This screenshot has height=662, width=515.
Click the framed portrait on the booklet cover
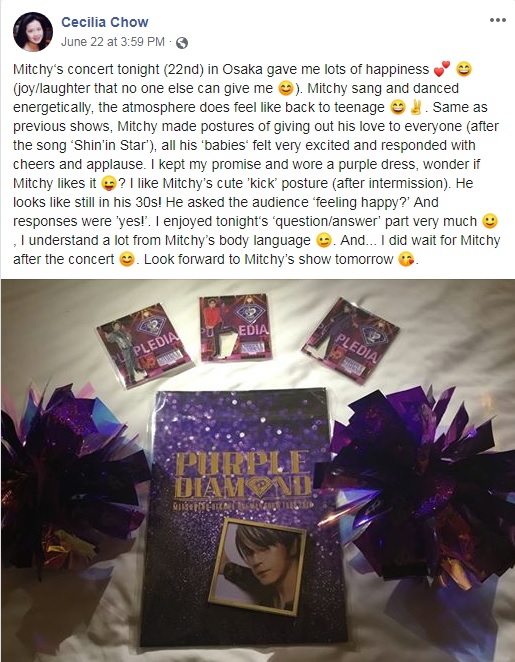[258, 566]
